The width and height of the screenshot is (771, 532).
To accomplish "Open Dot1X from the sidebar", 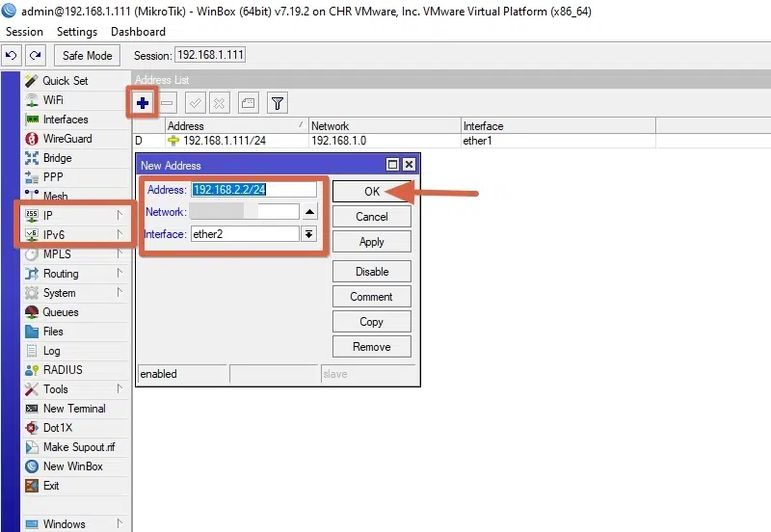I will pyautogui.click(x=76, y=428).
